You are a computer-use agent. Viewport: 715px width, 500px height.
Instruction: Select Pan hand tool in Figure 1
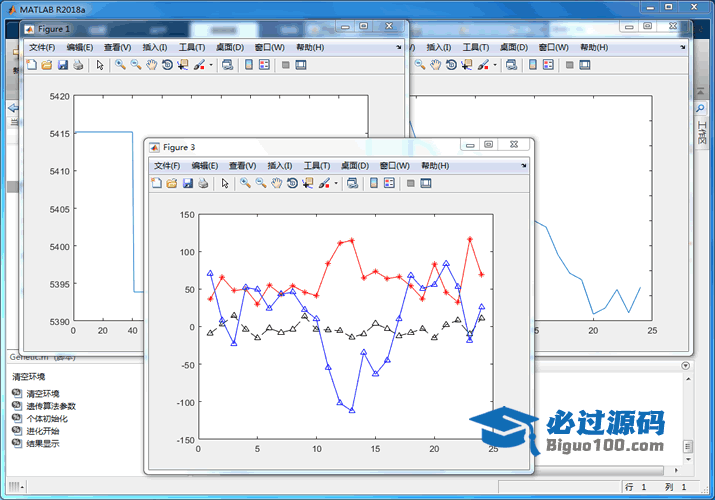click(x=151, y=65)
